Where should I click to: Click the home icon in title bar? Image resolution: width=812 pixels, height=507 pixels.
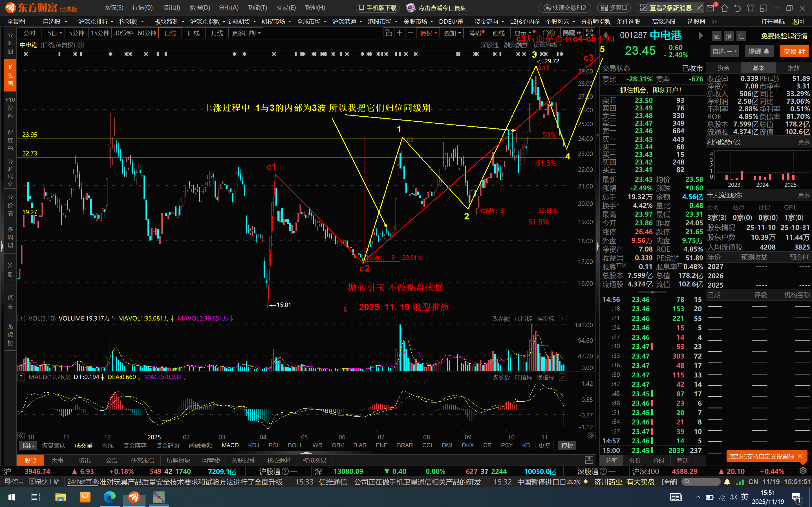tap(724, 8)
